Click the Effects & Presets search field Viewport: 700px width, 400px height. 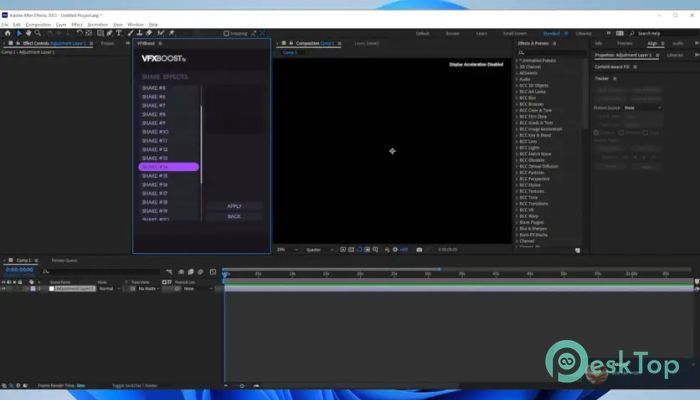pyautogui.click(x=552, y=52)
